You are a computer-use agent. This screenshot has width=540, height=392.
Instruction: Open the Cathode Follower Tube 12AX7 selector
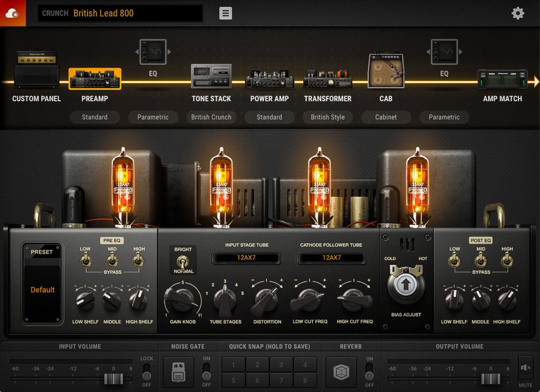tap(331, 257)
